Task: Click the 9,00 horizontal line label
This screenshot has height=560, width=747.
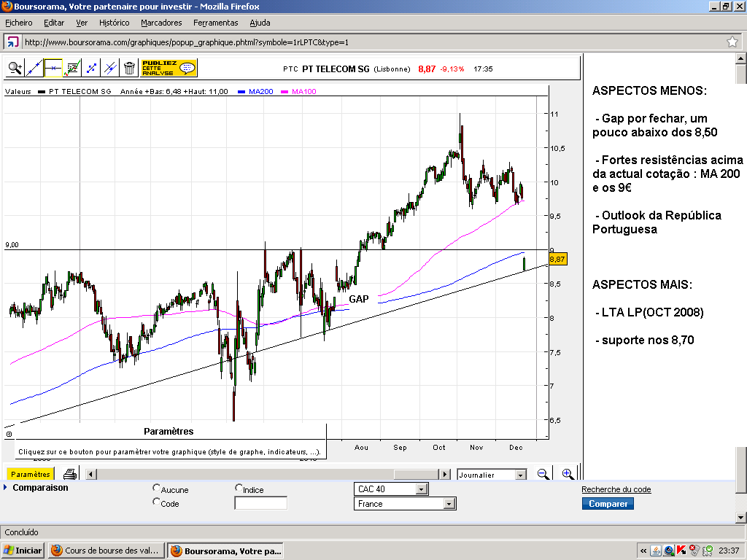Action: tap(12, 245)
